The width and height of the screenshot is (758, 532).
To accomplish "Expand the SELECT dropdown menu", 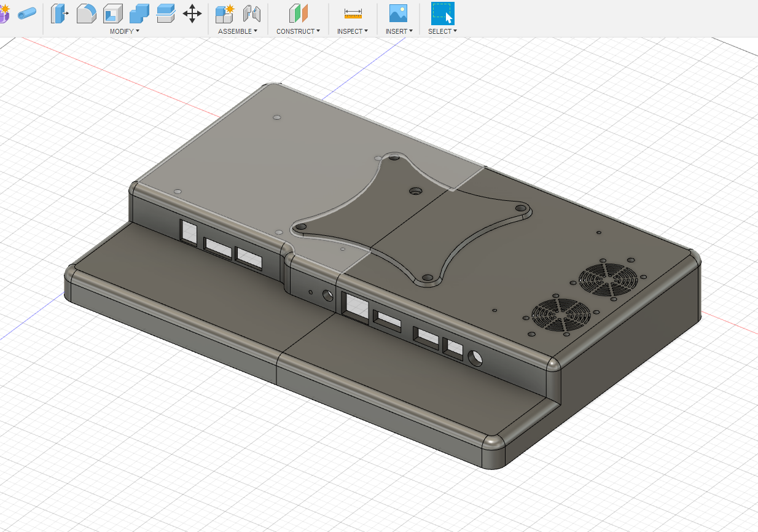I will [x=442, y=31].
